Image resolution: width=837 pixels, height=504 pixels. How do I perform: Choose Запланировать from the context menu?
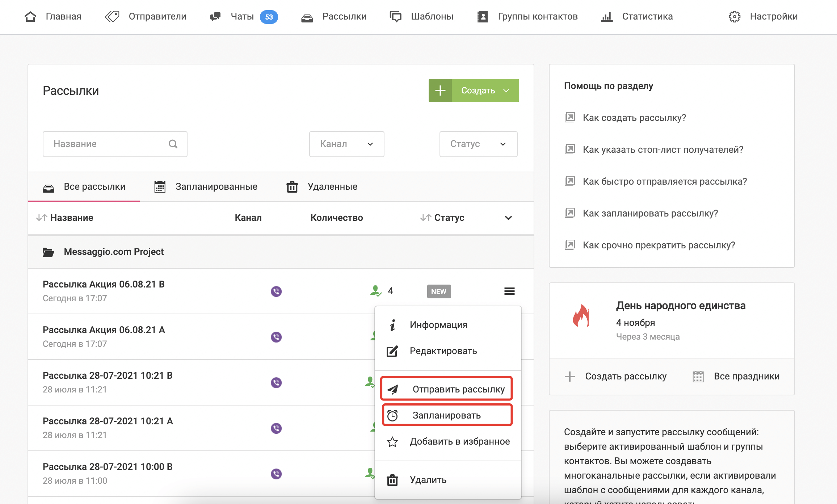(x=447, y=415)
